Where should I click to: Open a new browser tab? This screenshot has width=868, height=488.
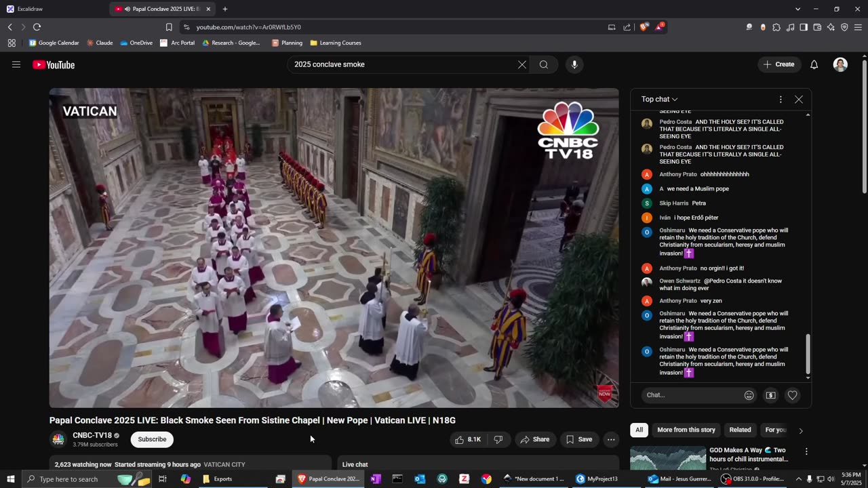(225, 9)
